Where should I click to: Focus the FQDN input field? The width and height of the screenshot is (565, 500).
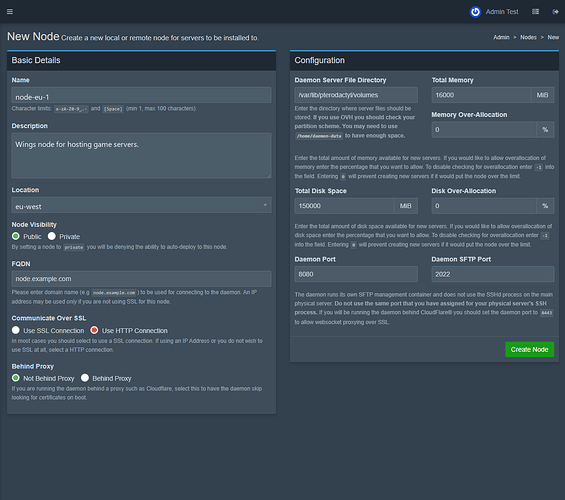coord(141,279)
